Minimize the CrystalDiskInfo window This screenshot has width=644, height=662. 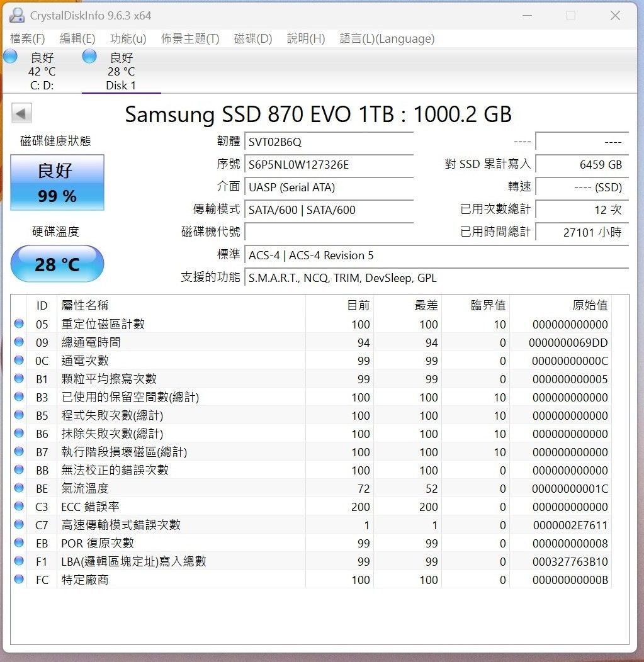tap(527, 16)
